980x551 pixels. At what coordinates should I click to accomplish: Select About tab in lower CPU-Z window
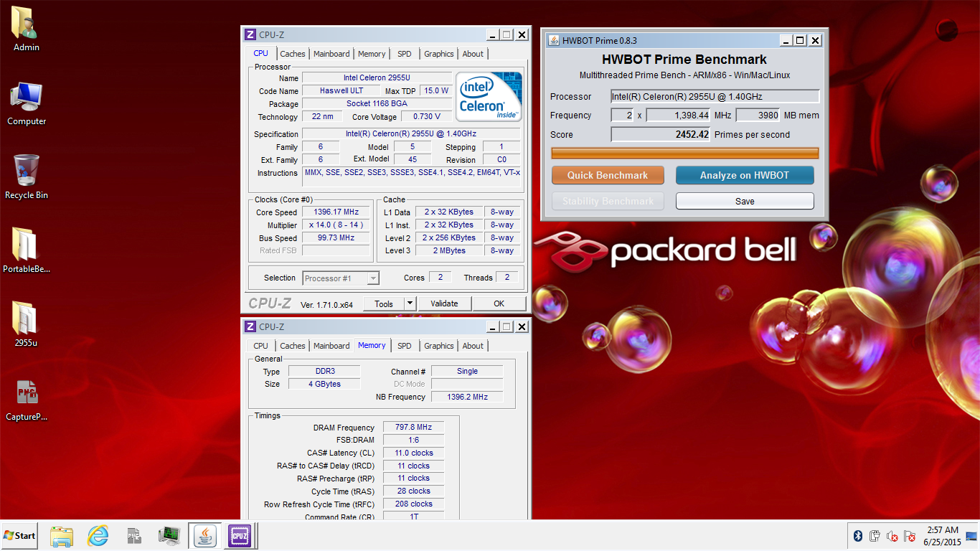tap(473, 346)
